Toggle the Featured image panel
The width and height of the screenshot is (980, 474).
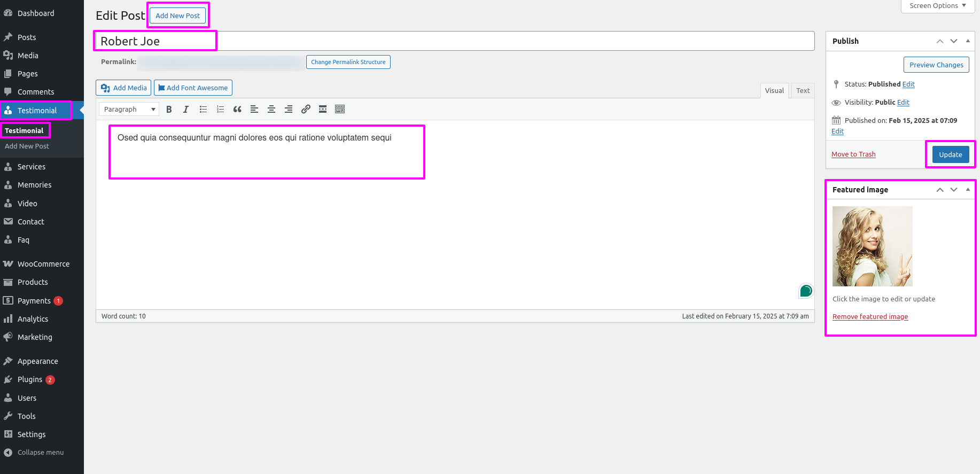pos(968,190)
